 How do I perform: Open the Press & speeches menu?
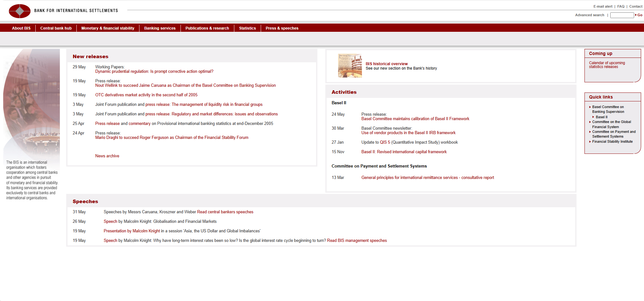282,28
